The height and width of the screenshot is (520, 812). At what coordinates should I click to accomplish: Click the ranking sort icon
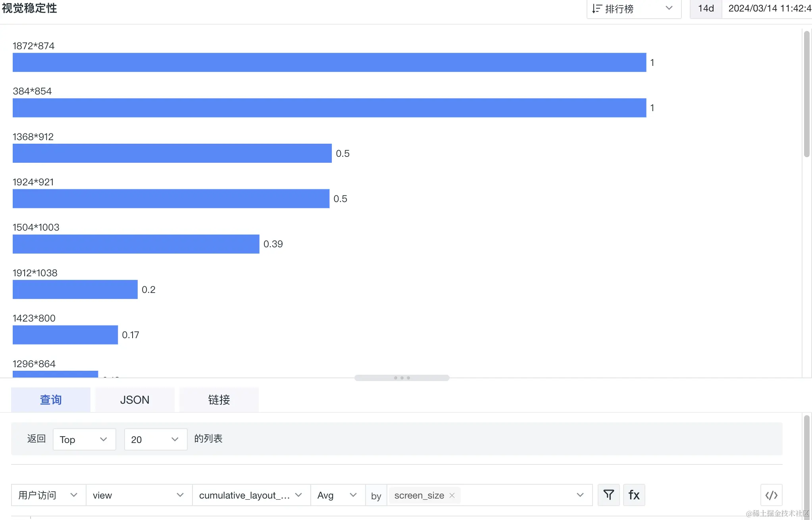(596, 9)
